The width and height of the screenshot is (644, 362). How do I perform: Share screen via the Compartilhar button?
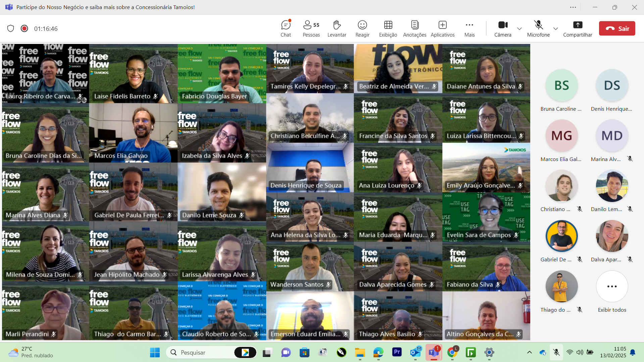[x=577, y=29]
